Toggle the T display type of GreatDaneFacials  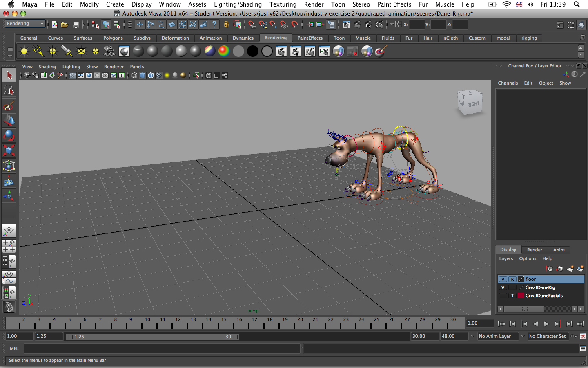(x=512, y=296)
